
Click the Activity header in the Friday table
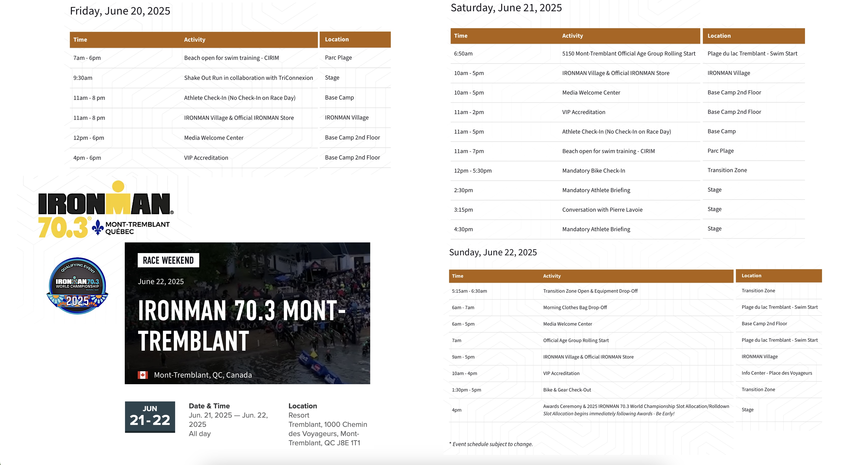point(194,39)
